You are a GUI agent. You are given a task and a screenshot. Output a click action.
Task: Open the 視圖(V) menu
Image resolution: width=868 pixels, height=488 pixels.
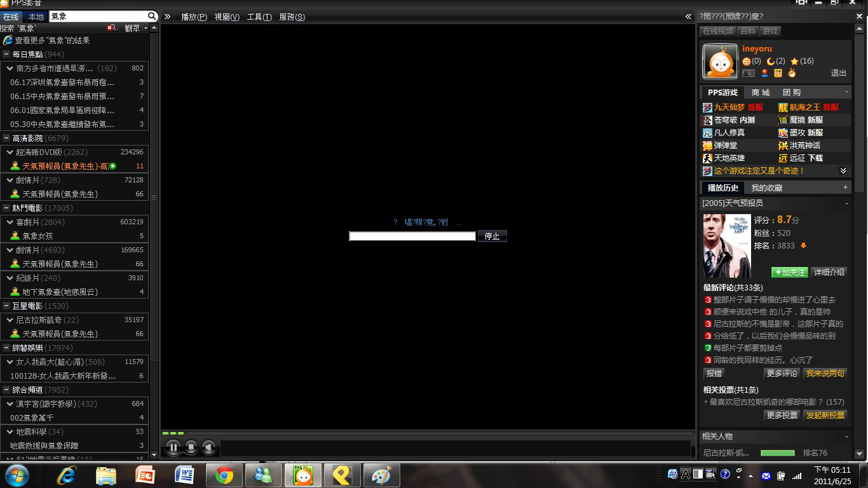pos(227,17)
